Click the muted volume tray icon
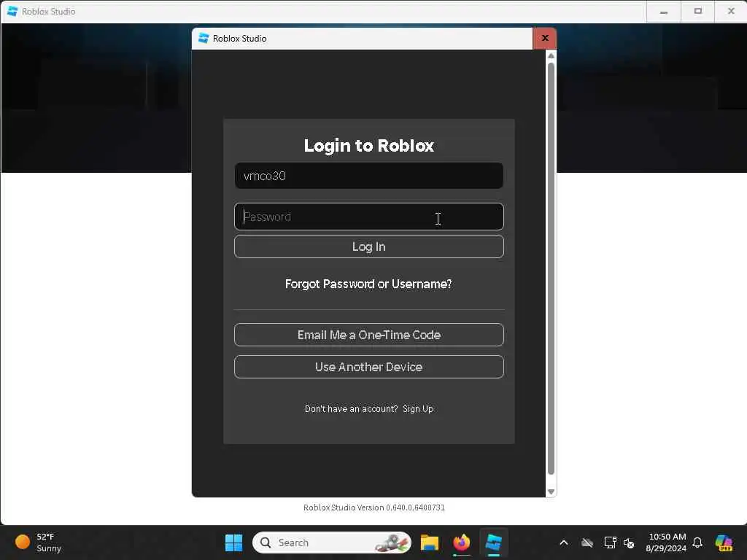 (x=629, y=542)
